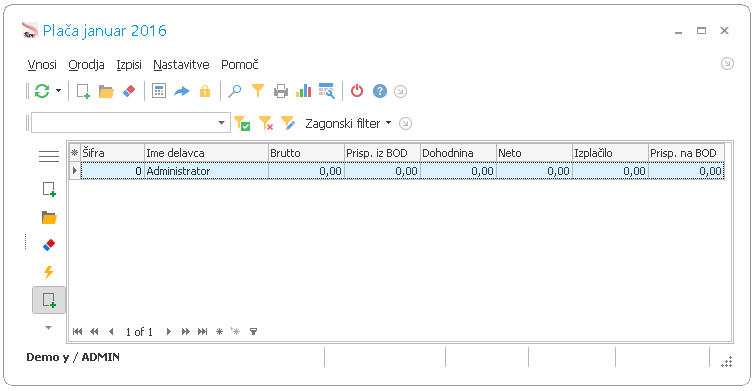Go to last record navigator button

pyautogui.click(x=202, y=332)
